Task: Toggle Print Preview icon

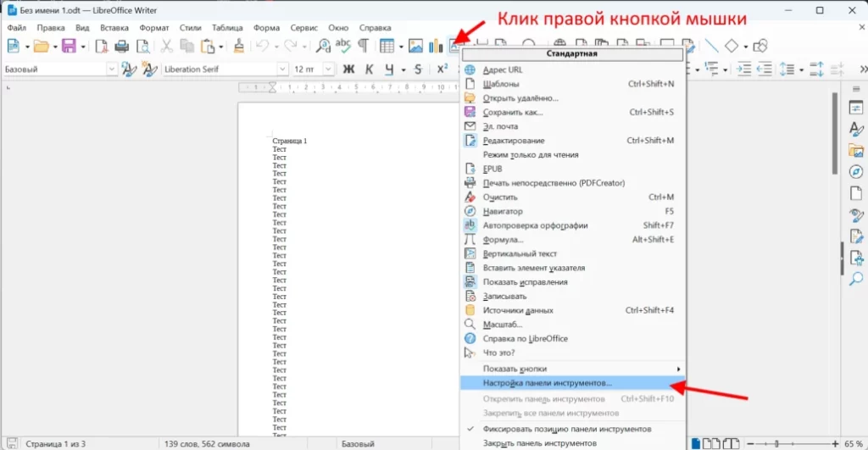Action: click(142, 46)
